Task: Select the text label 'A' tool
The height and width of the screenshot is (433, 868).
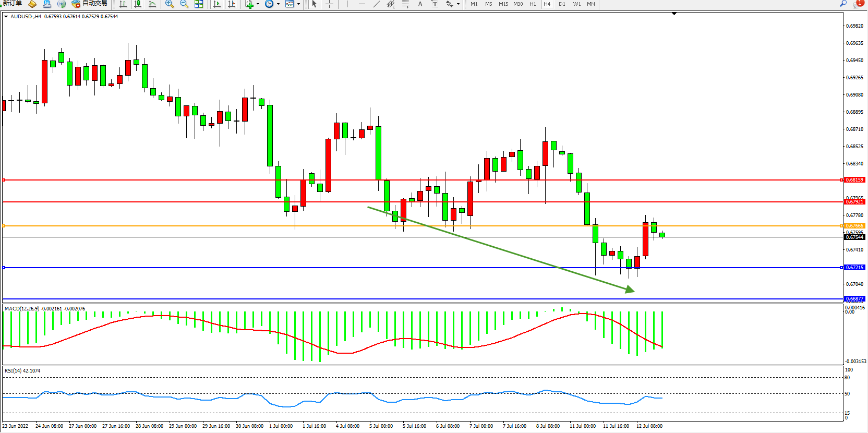Action: [420, 4]
